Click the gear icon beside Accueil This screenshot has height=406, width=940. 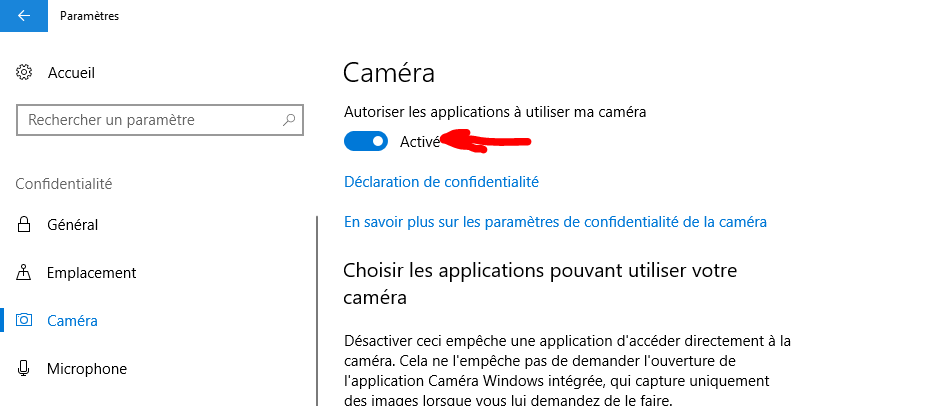pos(24,73)
